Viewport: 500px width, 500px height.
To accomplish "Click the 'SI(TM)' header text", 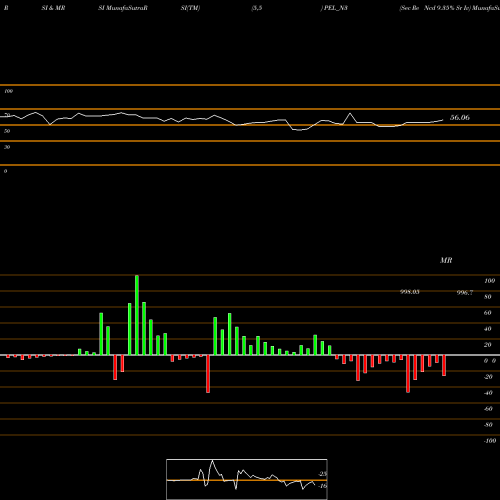I will 190,8.
